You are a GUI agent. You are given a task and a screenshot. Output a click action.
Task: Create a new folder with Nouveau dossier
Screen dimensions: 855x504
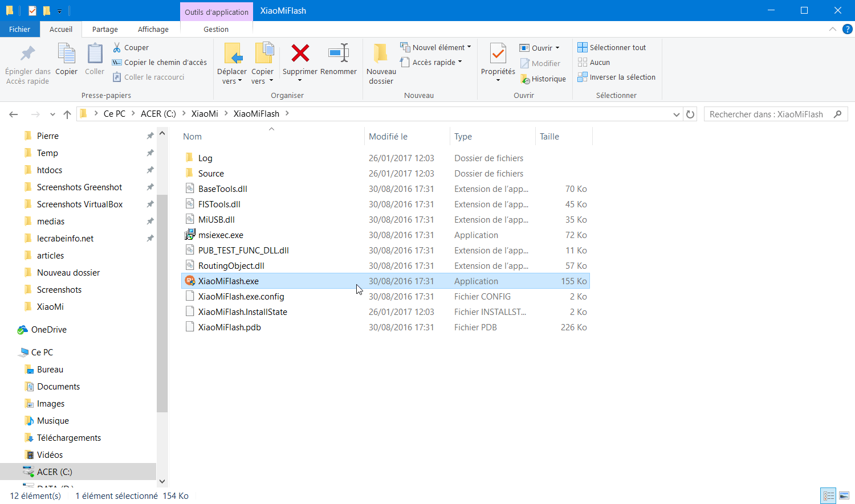coord(381,64)
